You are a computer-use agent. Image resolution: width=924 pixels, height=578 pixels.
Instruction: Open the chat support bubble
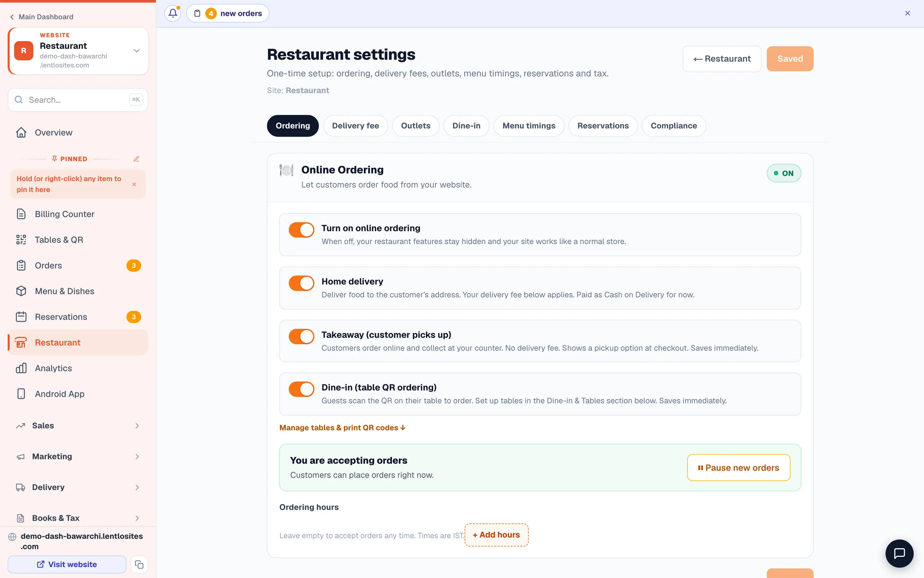coord(899,553)
